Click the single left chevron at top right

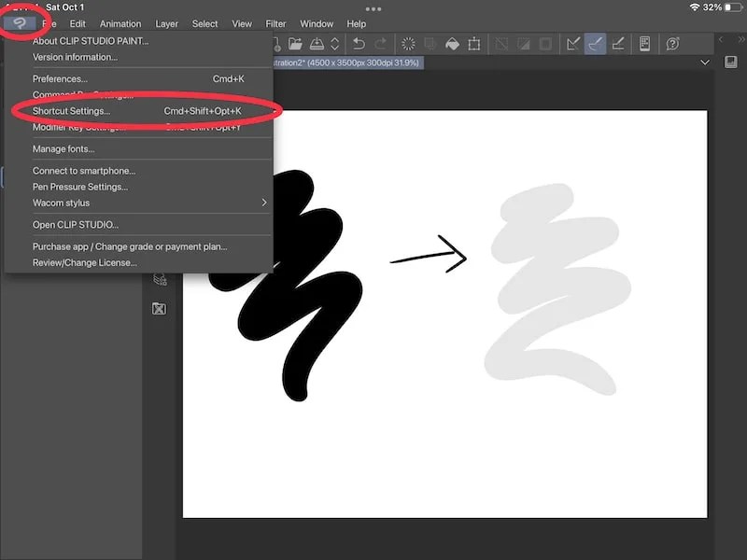(x=721, y=39)
